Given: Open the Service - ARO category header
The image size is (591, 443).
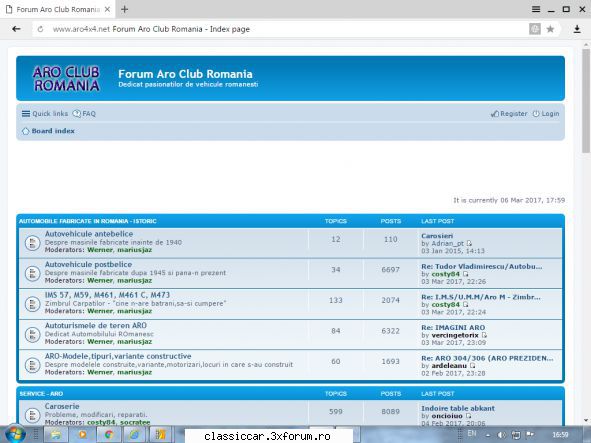Looking at the screenshot, I should point(41,394).
